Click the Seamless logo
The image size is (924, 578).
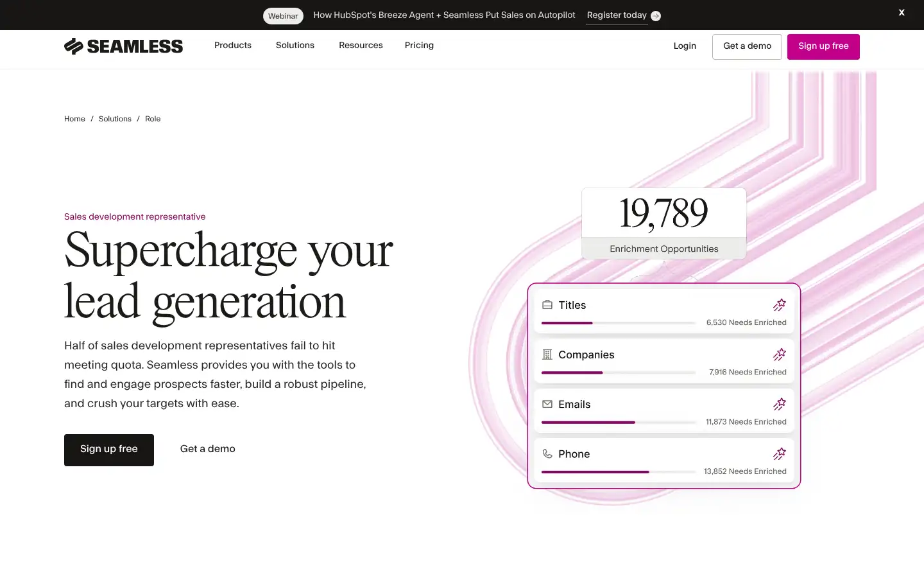point(123,46)
